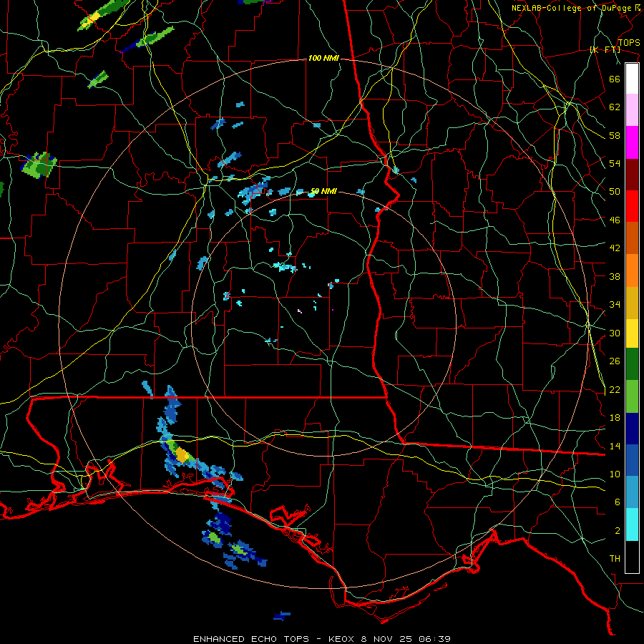Click the 34 legend value
The width and height of the screenshot is (644, 644).
615,305
